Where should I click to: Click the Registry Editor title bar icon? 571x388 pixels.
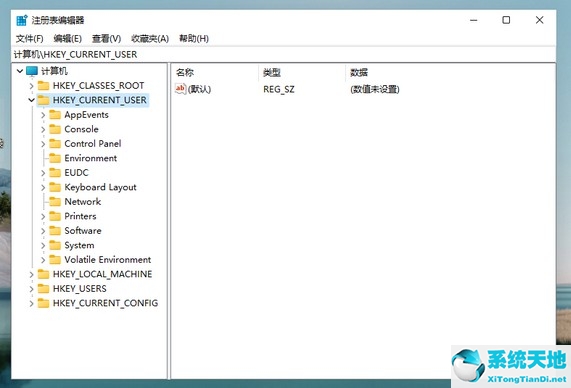coord(22,20)
